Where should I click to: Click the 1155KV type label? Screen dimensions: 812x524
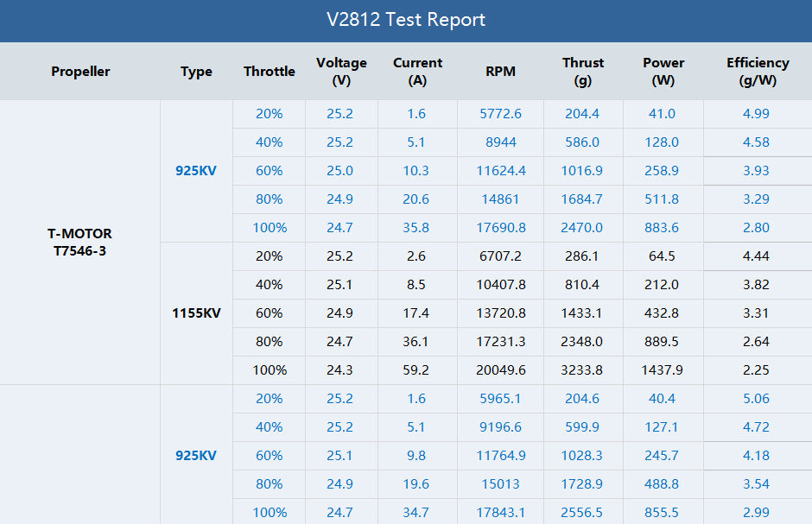tap(196, 313)
